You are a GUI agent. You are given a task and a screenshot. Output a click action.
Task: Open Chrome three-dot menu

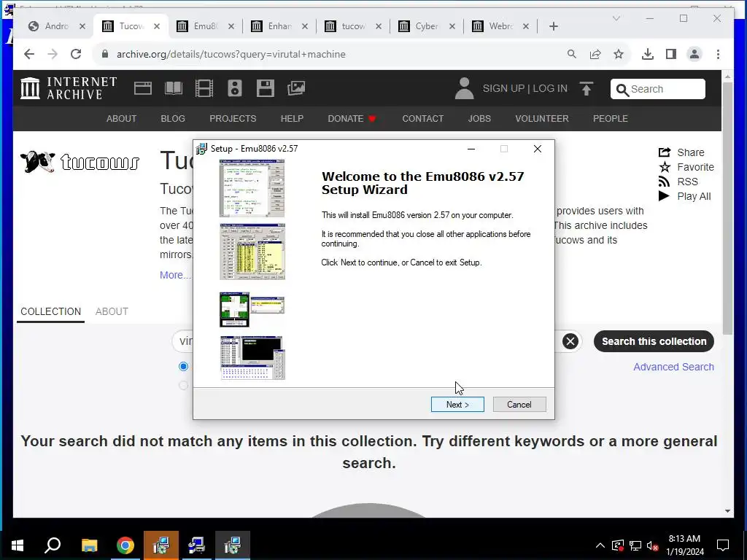tap(718, 54)
